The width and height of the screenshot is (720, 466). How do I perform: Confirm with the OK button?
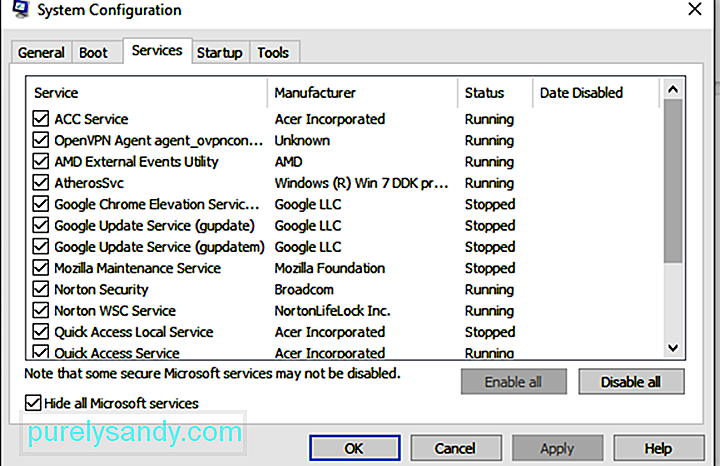click(x=354, y=448)
